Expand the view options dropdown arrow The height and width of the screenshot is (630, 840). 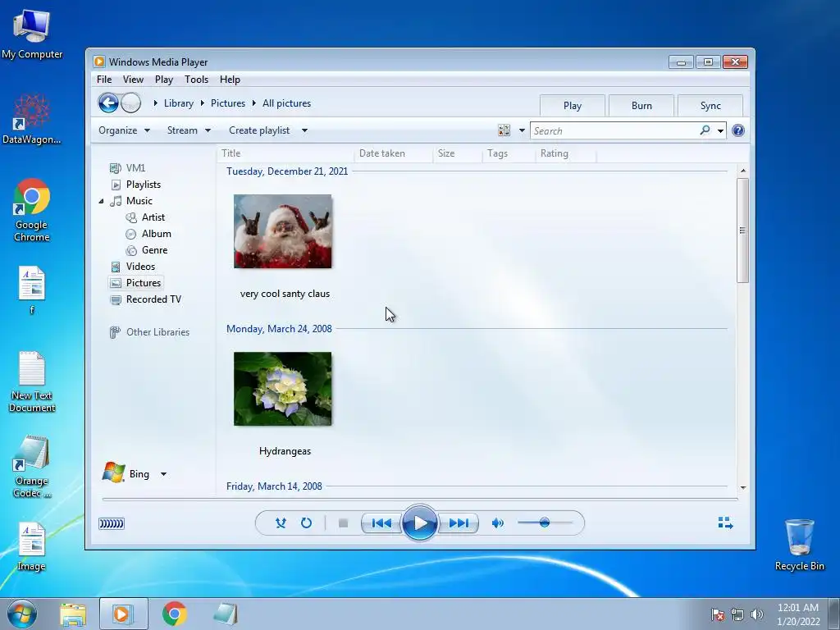pos(522,130)
